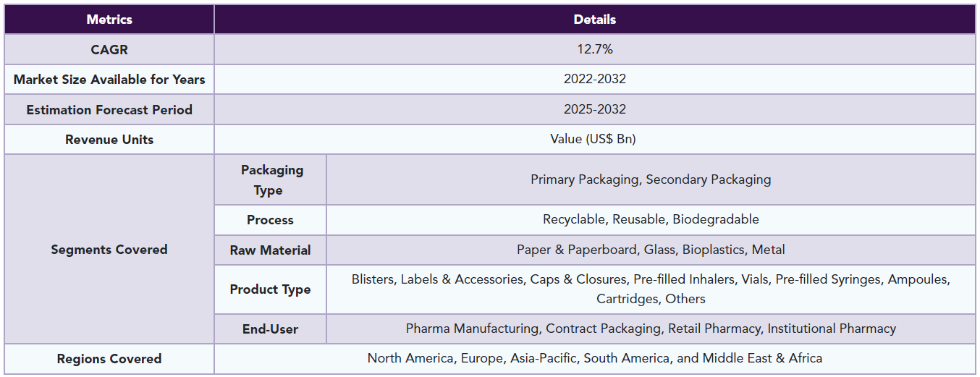Screen dimensions: 980x377
Task: Click Primary Packaging, Secondary Packaging text
Action: [x=651, y=179]
